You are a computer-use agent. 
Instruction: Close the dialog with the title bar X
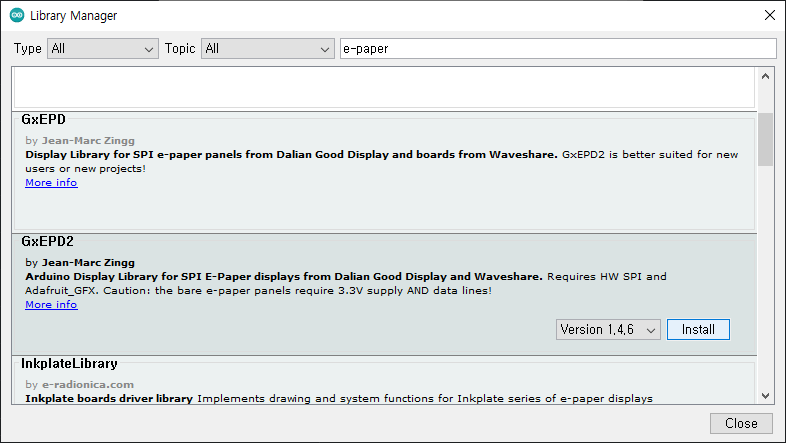click(770, 16)
